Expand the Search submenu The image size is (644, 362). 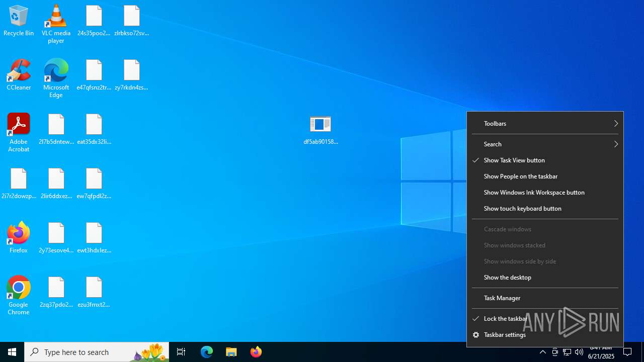click(x=545, y=144)
